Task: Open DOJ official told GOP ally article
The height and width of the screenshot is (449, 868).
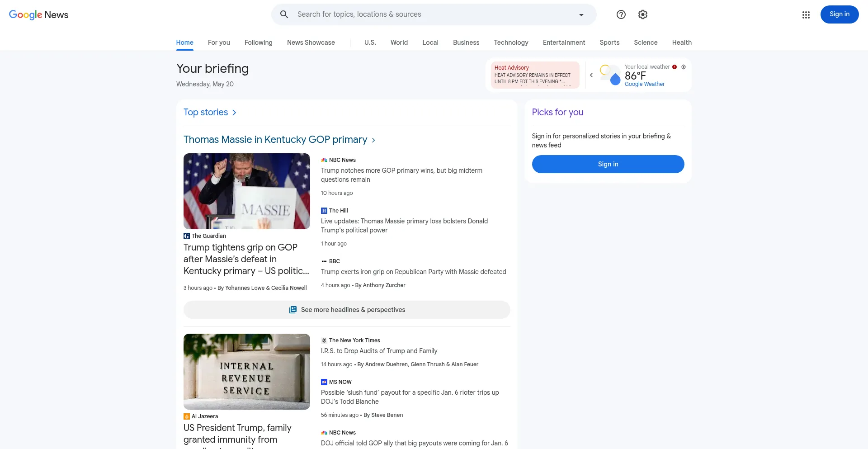Action: [415, 443]
